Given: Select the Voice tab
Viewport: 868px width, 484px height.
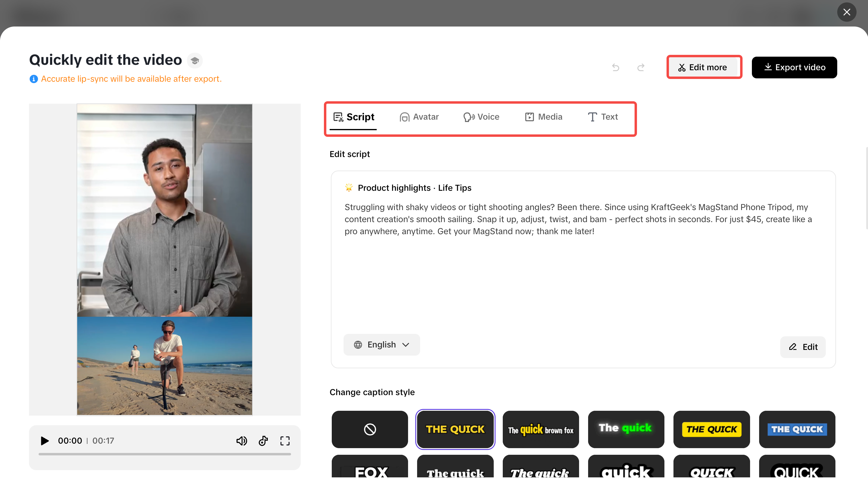Looking at the screenshot, I should pos(481,117).
